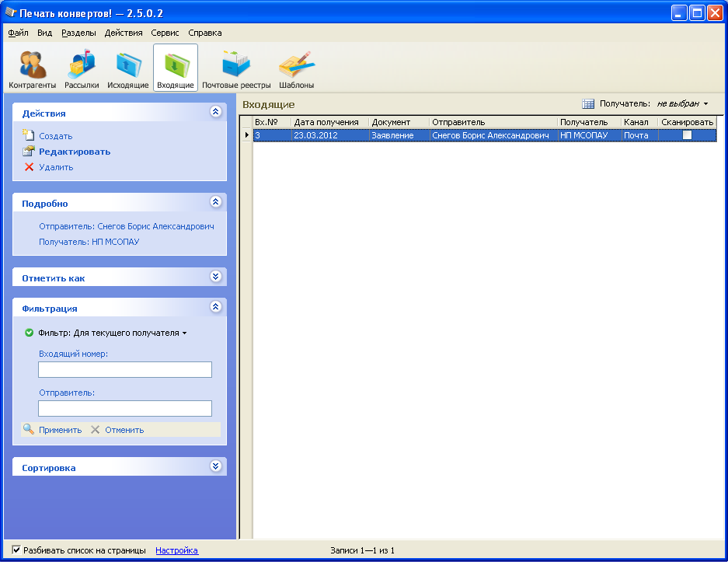
Task: Toggle Сканировать checkbox in the first row
Action: click(687, 135)
